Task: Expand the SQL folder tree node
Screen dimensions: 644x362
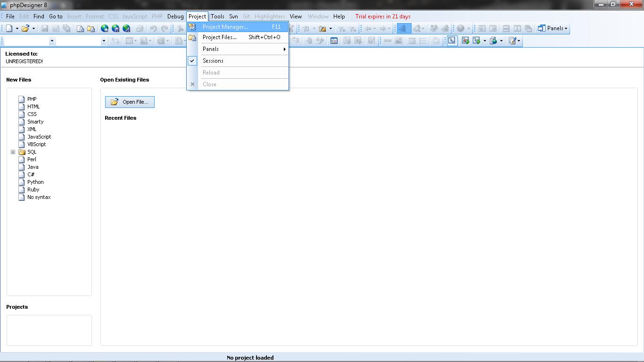Action: (13, 152)
